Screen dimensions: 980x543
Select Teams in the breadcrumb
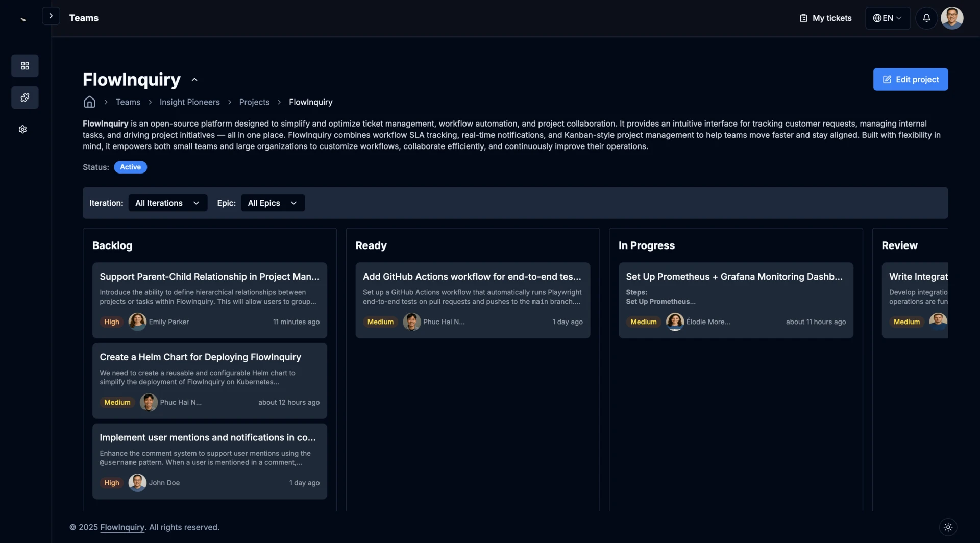click(x=128, y=102)
